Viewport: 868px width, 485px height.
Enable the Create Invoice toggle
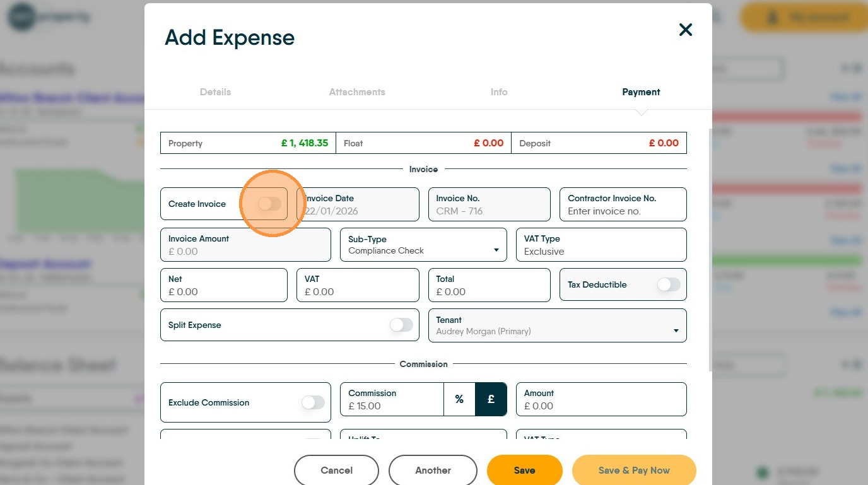[x=269, y=204]
